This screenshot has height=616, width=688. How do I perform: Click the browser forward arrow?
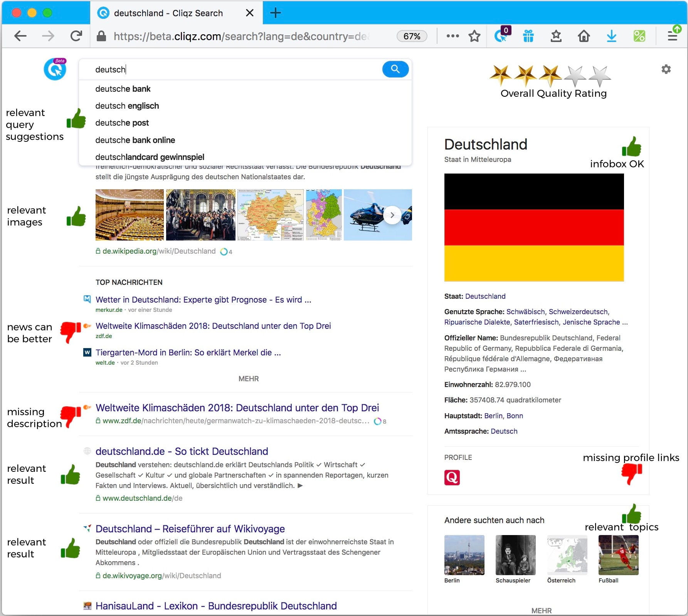48,36
